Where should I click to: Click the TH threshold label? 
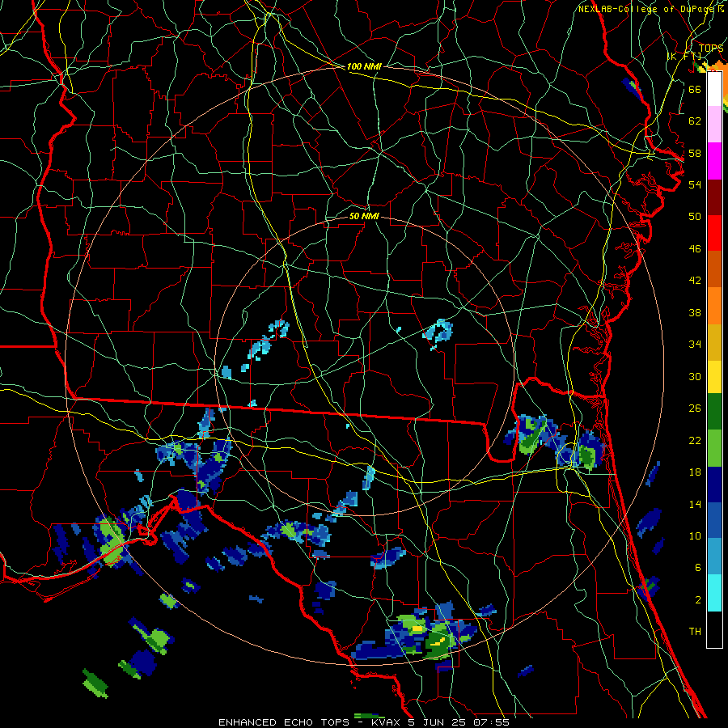coord(695,632)
